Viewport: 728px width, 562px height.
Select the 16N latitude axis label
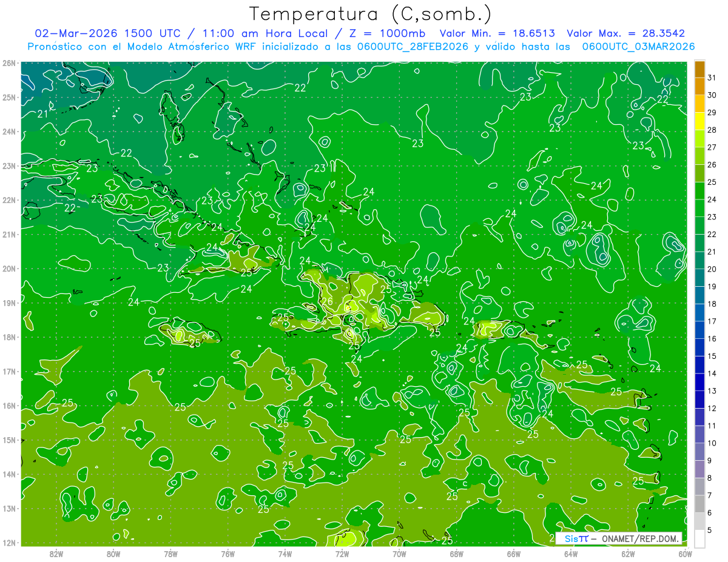pyautogui.click(x=8, y=406)
